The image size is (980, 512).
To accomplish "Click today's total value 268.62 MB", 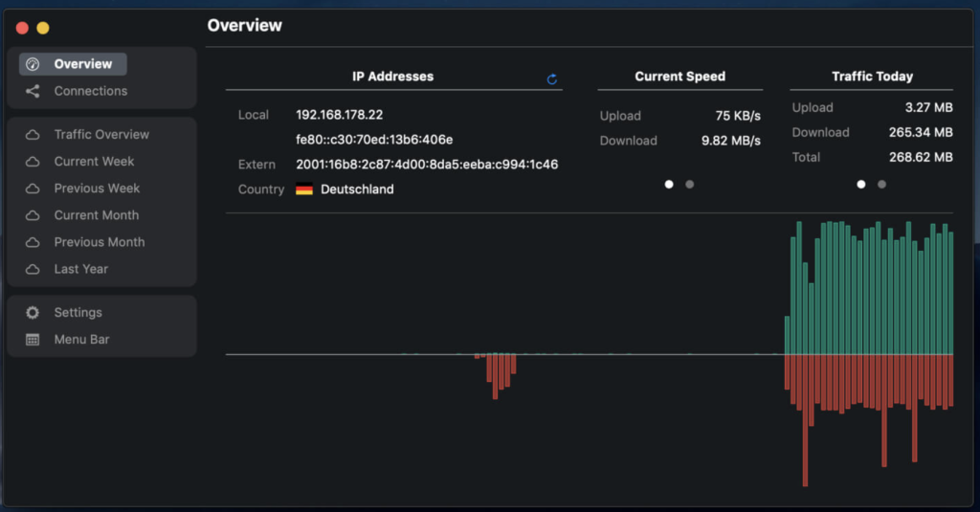I will [x=921, y=158].
